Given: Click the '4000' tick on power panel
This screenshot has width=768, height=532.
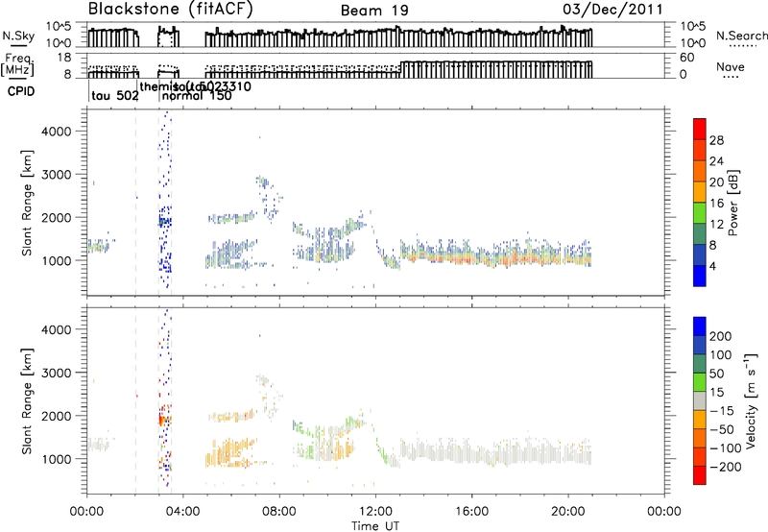Looking at the screenshot, I should coord(57,131).
